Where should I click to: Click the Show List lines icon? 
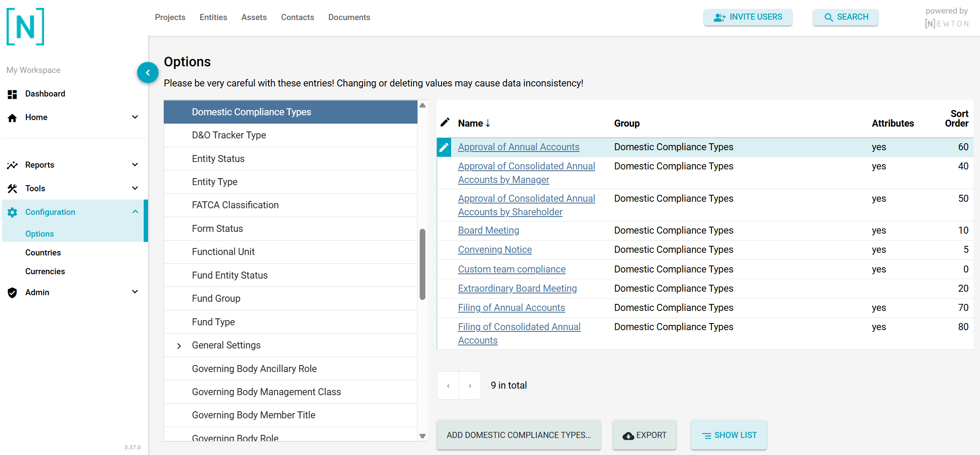point(706,436)
